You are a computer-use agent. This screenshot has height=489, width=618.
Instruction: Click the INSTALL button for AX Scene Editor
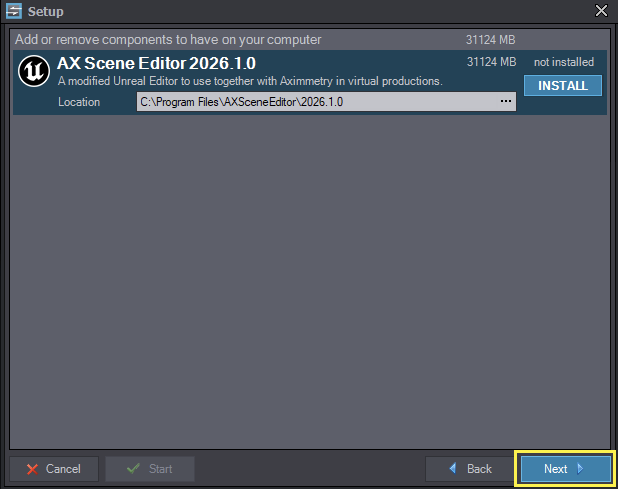point(563,86)
